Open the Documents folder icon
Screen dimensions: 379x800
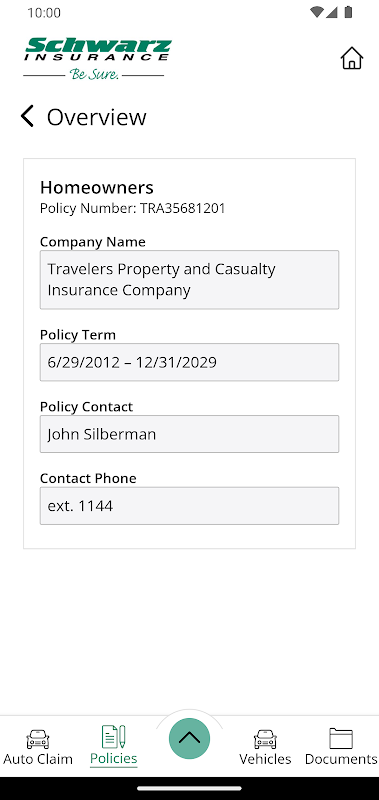[341, 738]
